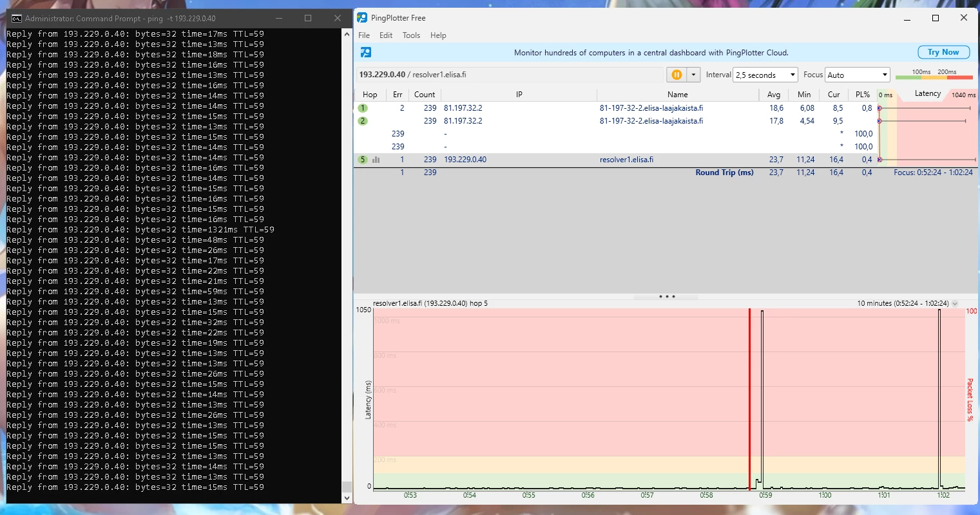The width and height of the screenshot is (980, 515).
Task: Click IP 81.197.32.2 in the hop 1 row
Action: click(463, 108)
